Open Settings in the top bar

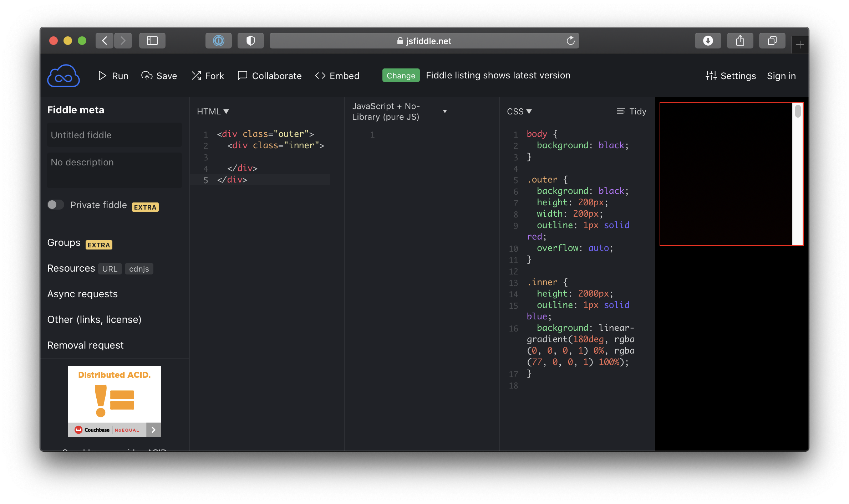coord(731,76)
